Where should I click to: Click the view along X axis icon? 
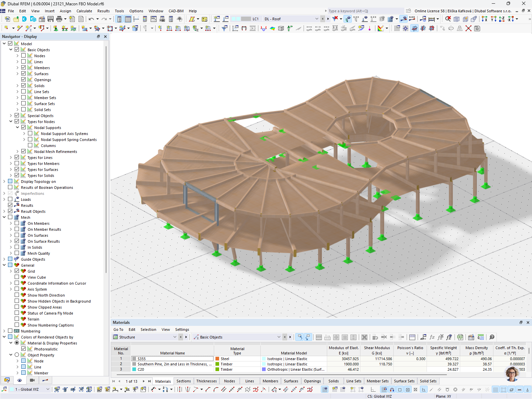coord(484,19)
